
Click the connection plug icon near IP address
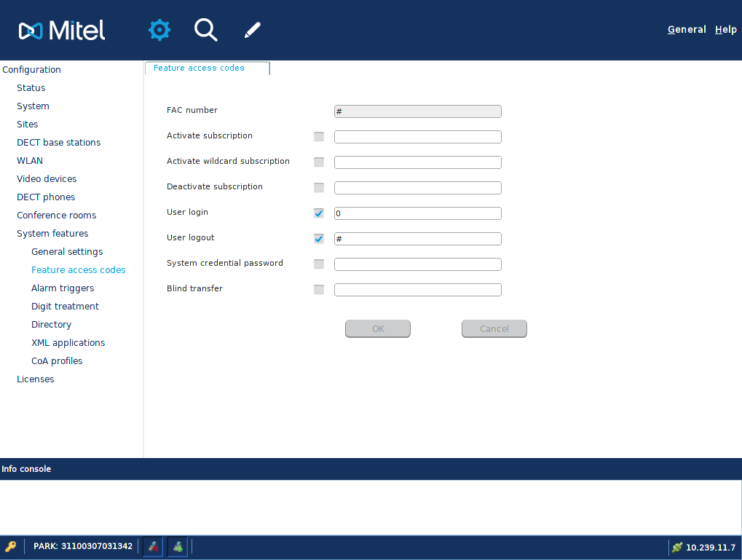tap(677, 547)
